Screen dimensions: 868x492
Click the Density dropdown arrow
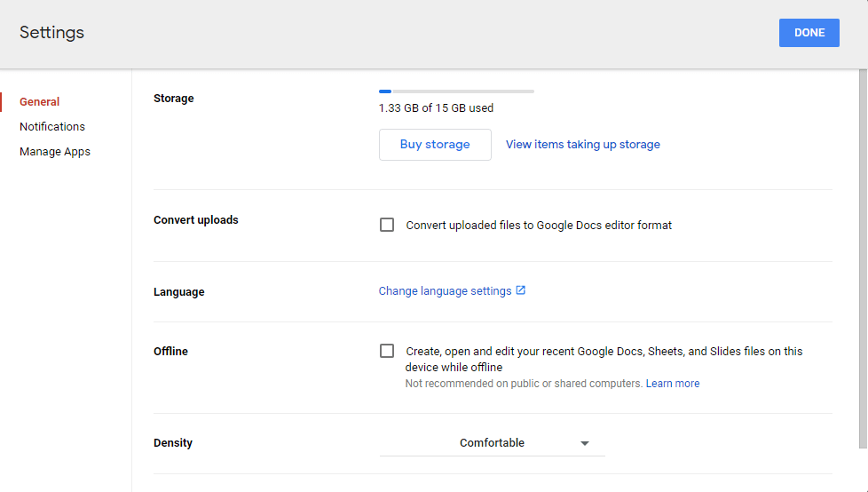(584, 443)
